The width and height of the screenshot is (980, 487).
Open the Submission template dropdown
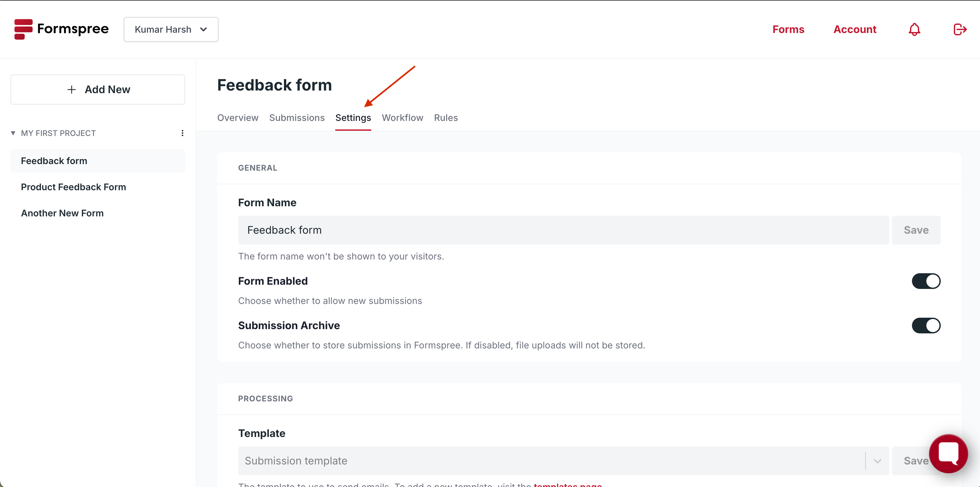878,461
